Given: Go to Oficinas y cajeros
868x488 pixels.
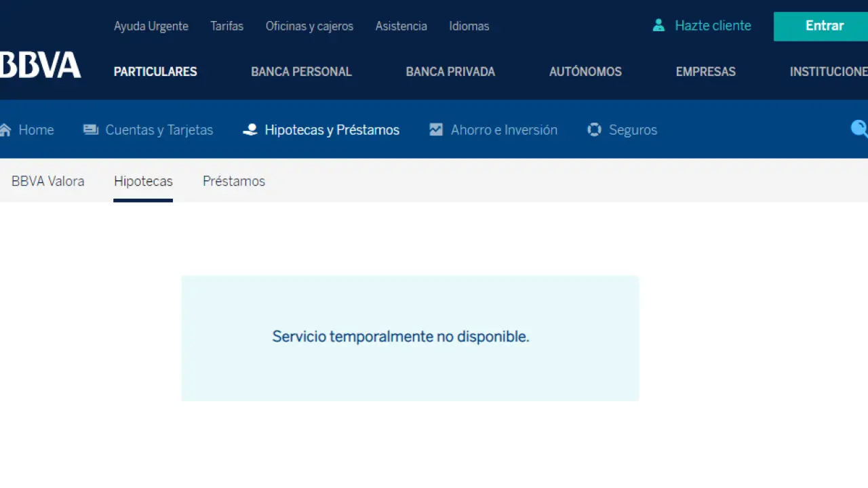Looking at the screenshot, I should (x=309, y=26).
